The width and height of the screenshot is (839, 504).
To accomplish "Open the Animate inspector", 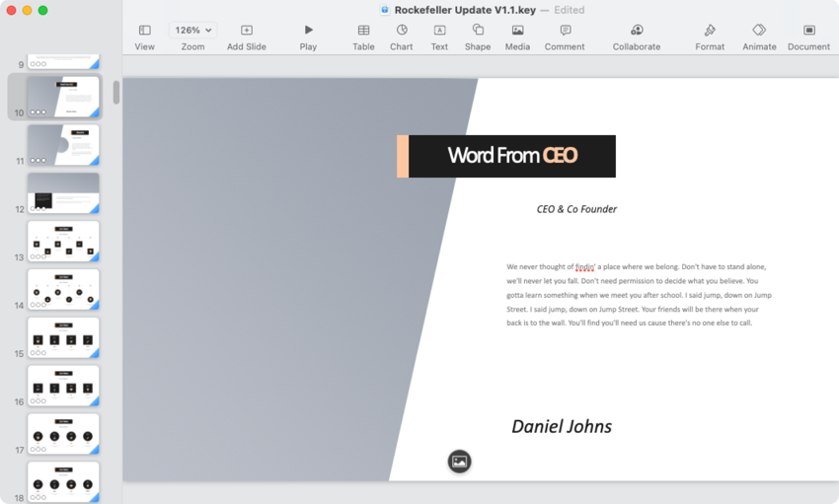I will [759, 30].
